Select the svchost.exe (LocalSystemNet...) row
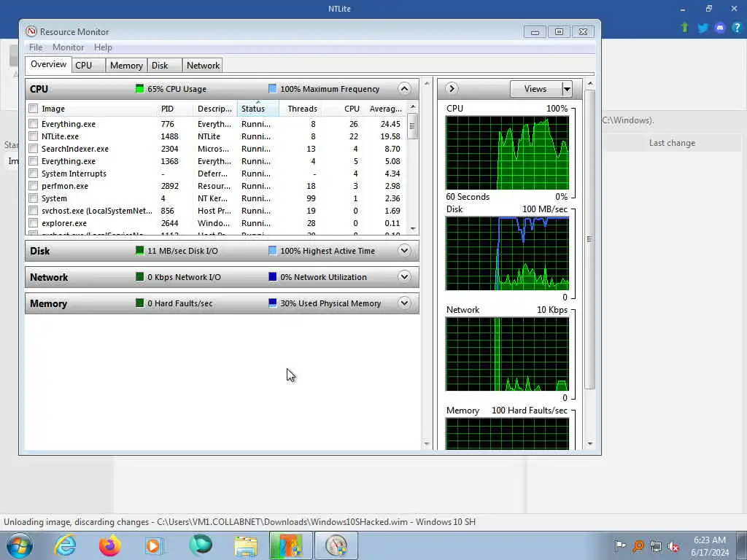This screenshot has height=560, width=747. tap(217, 211)
